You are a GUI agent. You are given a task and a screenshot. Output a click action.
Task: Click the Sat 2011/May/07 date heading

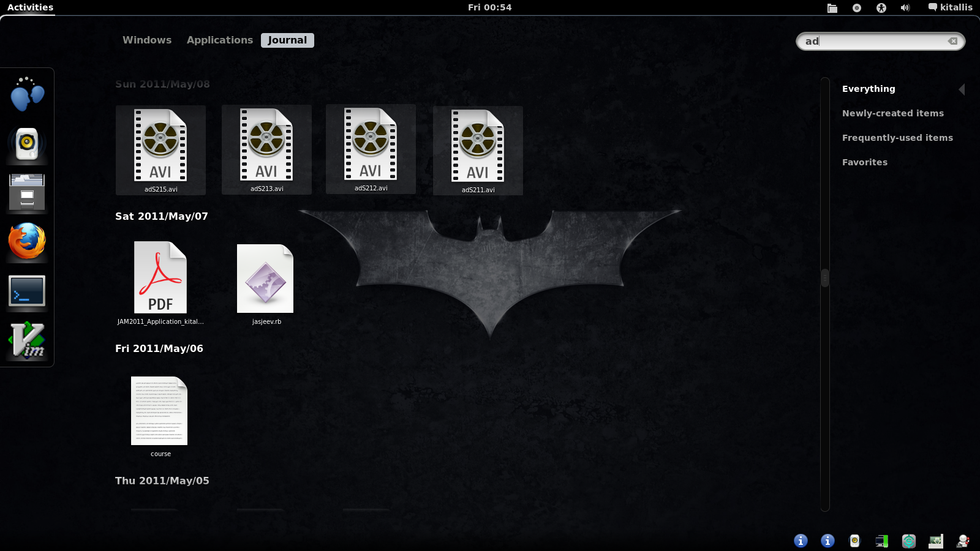point(162,216)
